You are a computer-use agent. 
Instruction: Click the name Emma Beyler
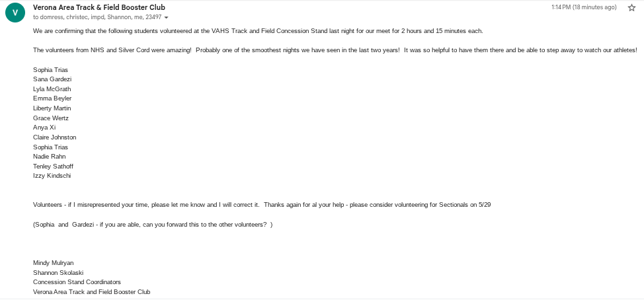tap(52, 98)
